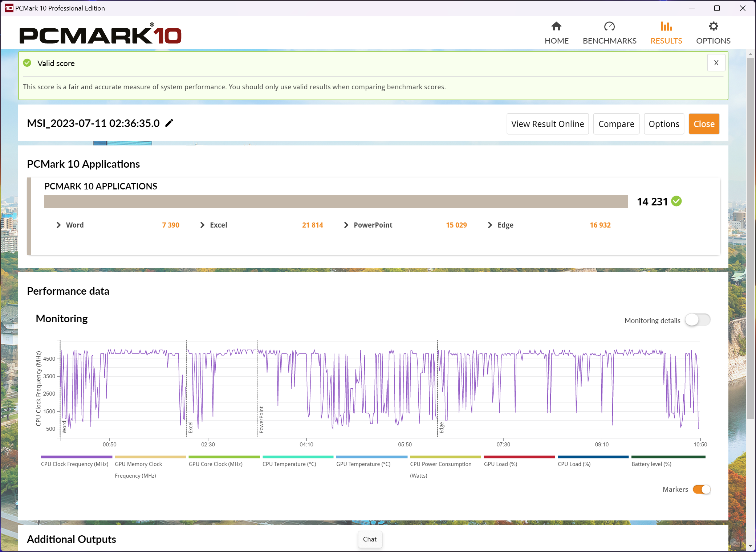
Task: Click the vertical scrollbar thumb
Action: 750,238
